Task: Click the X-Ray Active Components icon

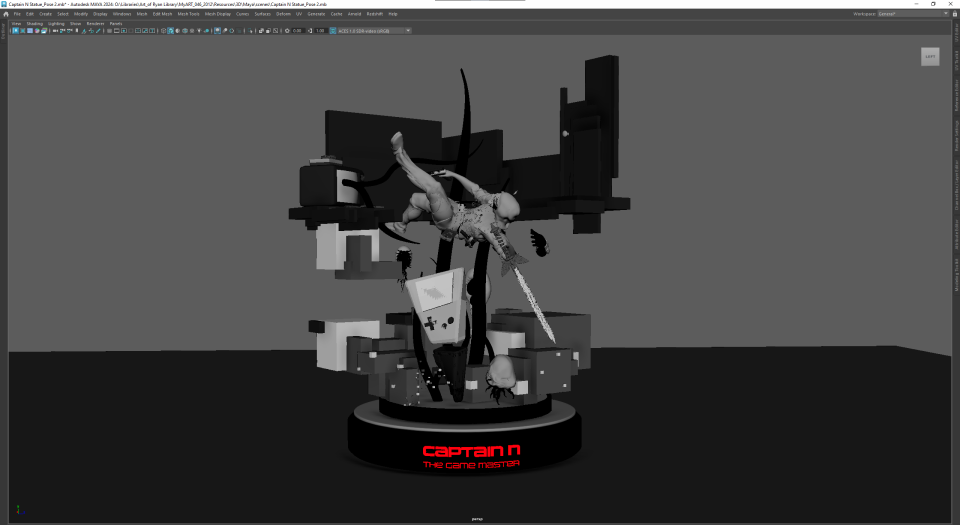Action: [268, 30]
